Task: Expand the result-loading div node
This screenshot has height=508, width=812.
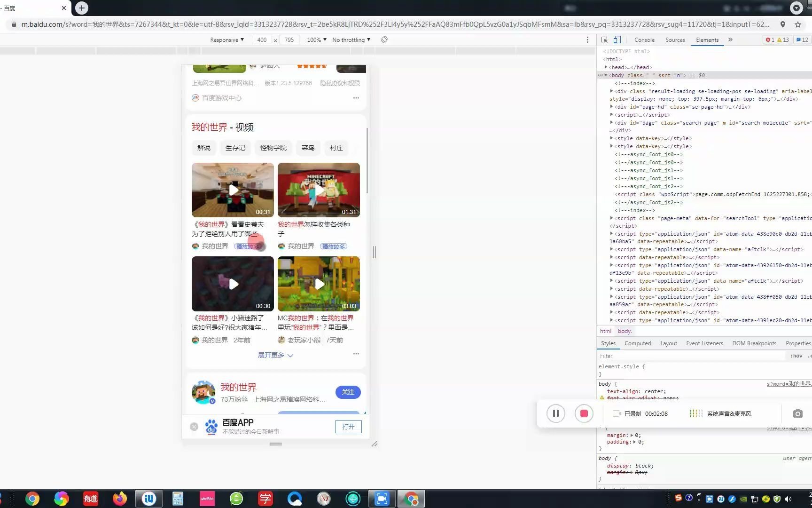Action: [611, 91]
